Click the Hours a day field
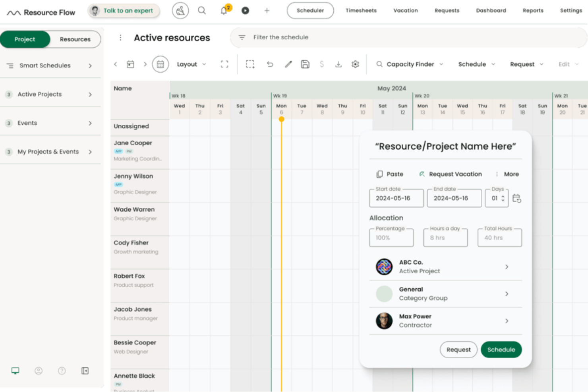The height and width of the screenshot is (392, 588). 445,238
